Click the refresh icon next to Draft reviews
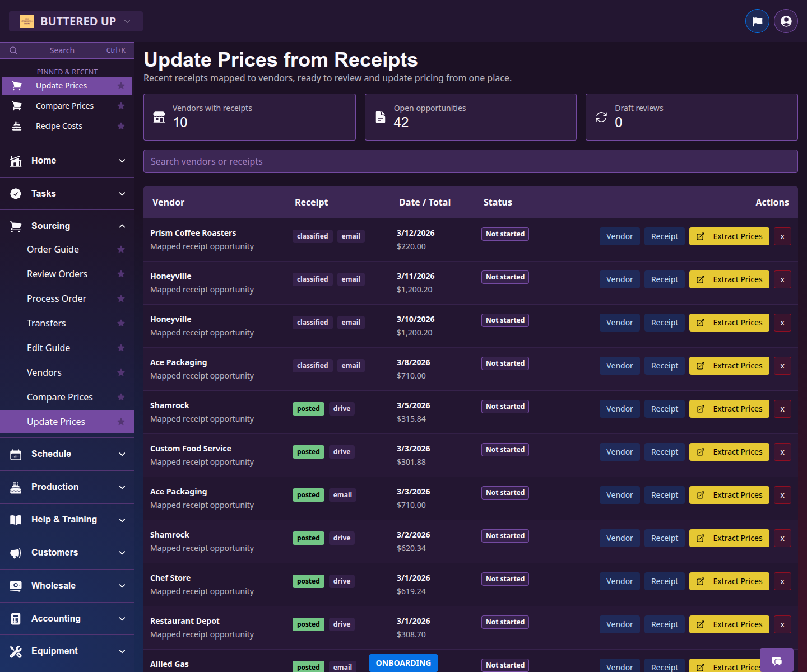Screen dimensions: 807x672 [x=602, y=117]
